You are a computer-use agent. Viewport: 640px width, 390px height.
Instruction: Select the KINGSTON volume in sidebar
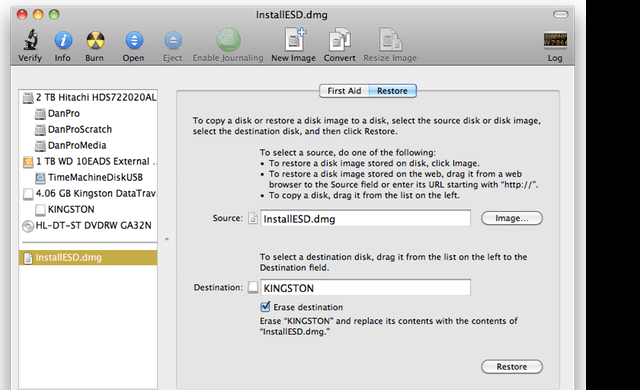tap(65, 210)
